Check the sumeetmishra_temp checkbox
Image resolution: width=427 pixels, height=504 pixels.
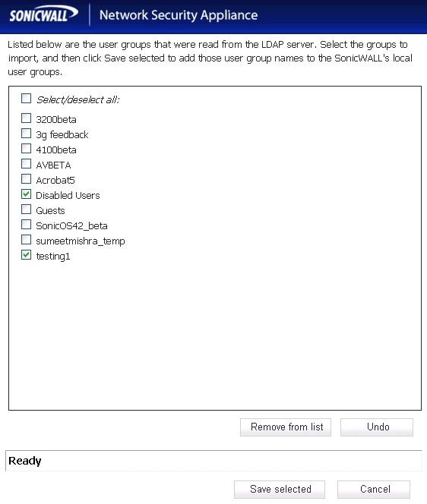(x=26, y=239)
